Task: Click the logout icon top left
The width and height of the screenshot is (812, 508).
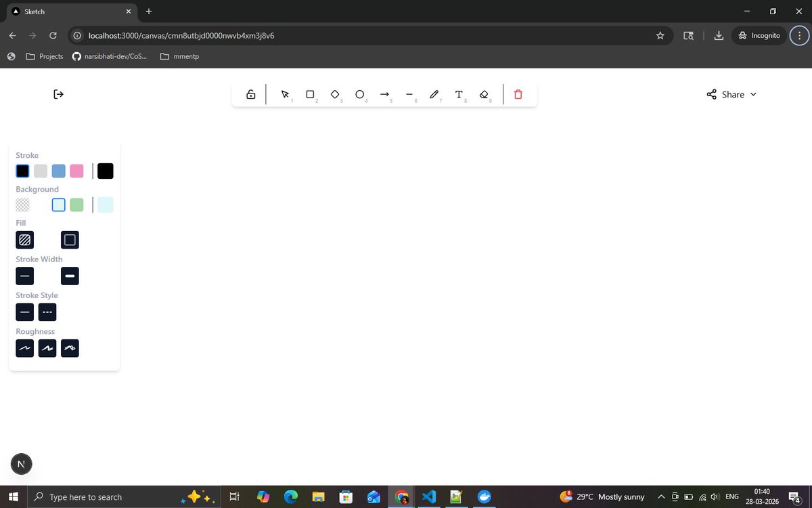Action: (x=58, y=93)
